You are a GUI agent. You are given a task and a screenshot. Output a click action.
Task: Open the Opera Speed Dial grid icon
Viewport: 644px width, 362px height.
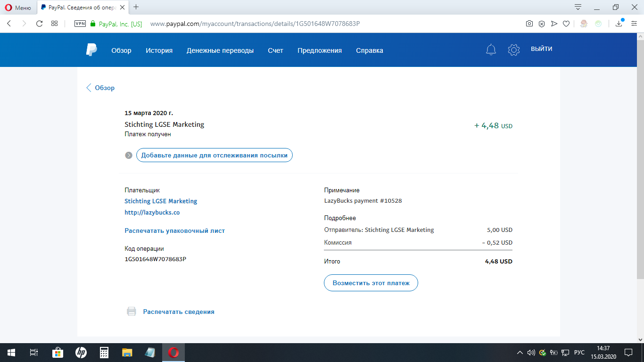pyautogui.click(x=55, y=24)
